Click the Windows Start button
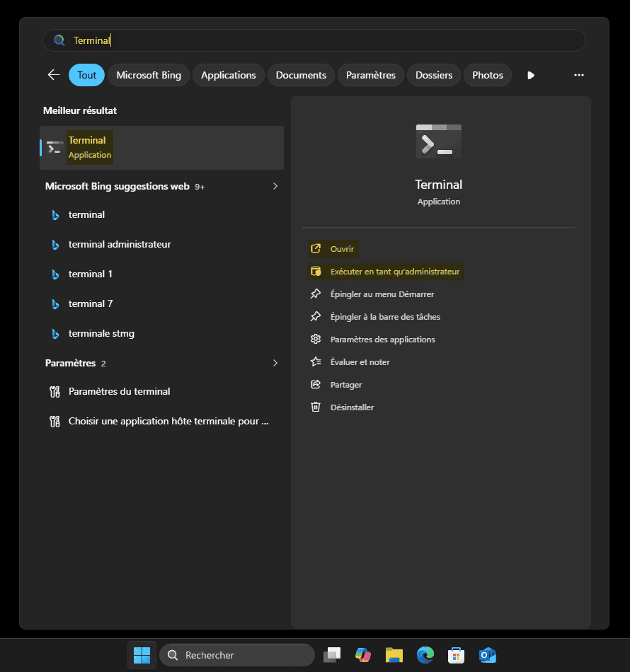630x672 pixels. click(142, 655)
